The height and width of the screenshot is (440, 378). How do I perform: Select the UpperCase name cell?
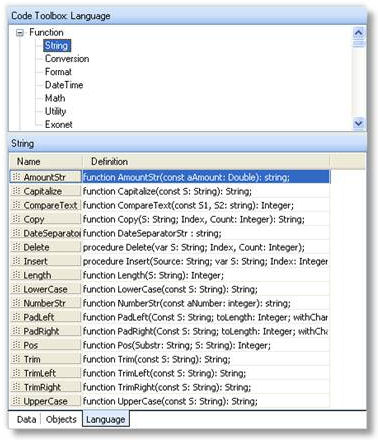click(x=46, y=401)
